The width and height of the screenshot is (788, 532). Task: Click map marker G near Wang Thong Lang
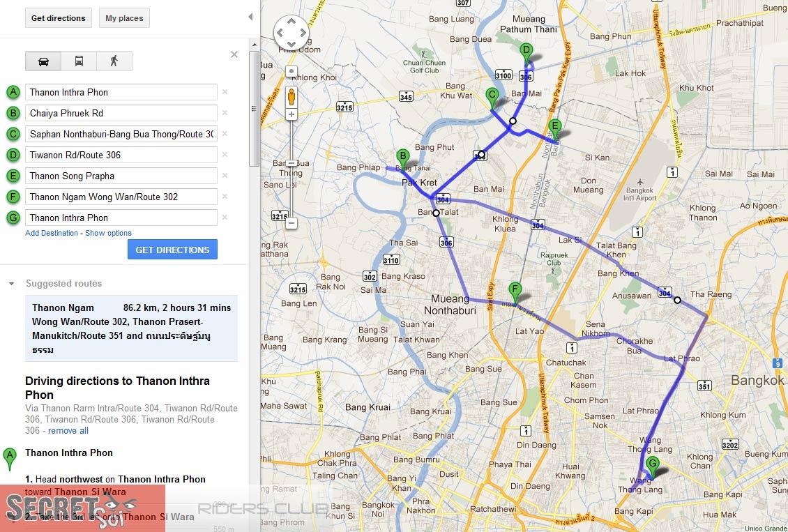pyautogui.click(x=652, y=466)
